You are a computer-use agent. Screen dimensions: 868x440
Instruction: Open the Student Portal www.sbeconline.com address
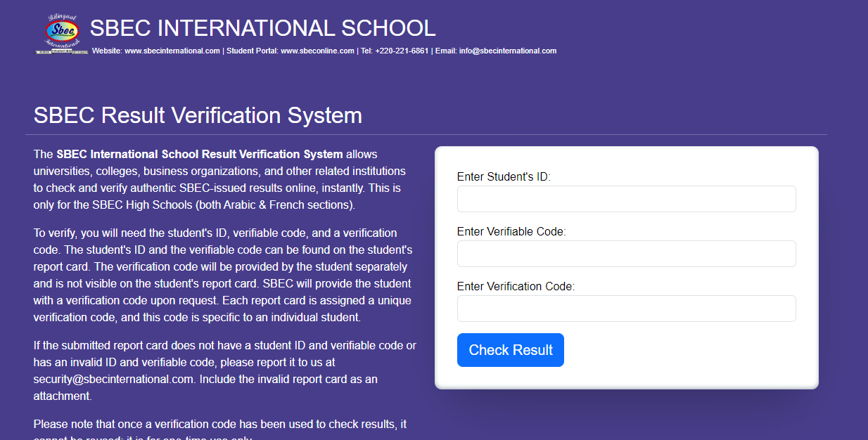point(317,51)
